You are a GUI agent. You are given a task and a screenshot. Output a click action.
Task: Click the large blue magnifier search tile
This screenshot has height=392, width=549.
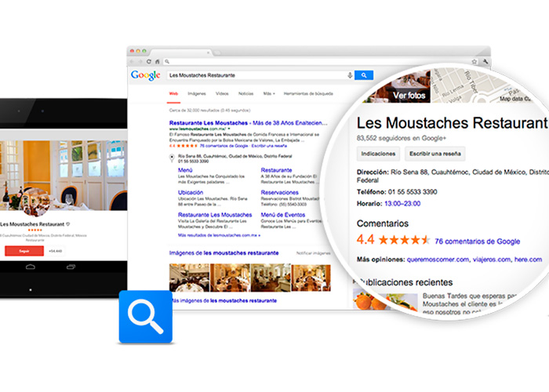point(146,317)
